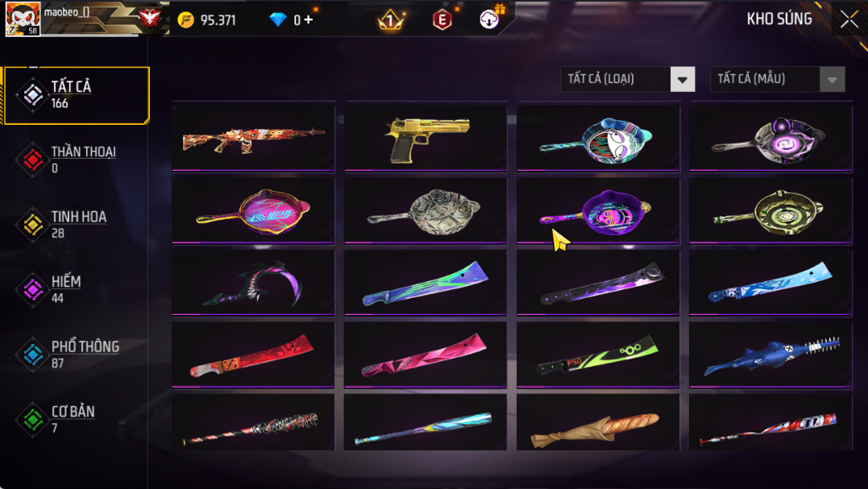Click the maobeo_ player avatar
This screenshot has width=868, height=489.
click(x=23, y=19)
